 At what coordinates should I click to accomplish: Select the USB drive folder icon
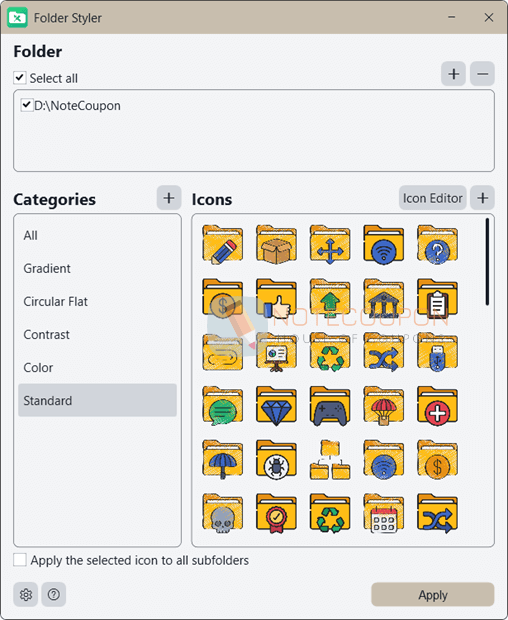coord(438,352)
